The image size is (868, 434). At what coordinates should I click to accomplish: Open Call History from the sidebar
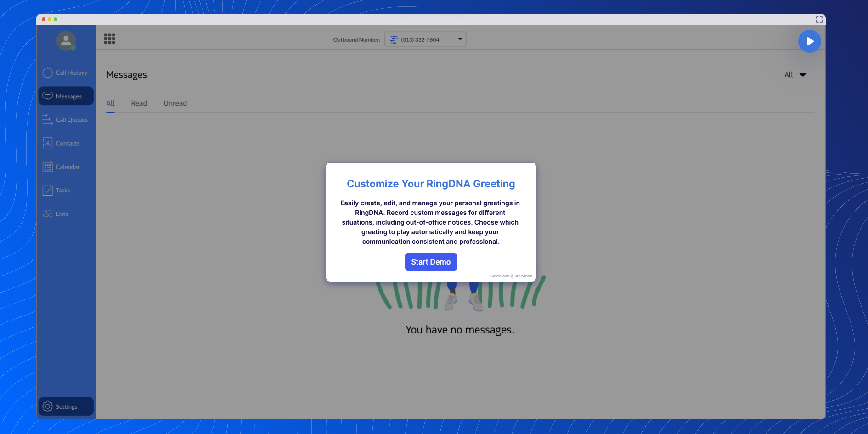(x=66, y=73)
